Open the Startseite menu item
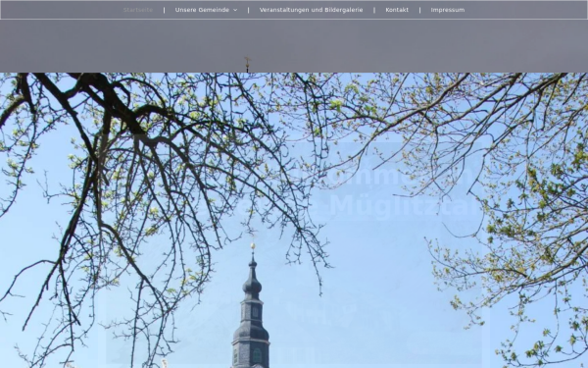The width and height of the screenshot is (588, 368). [x=138, y=10]
